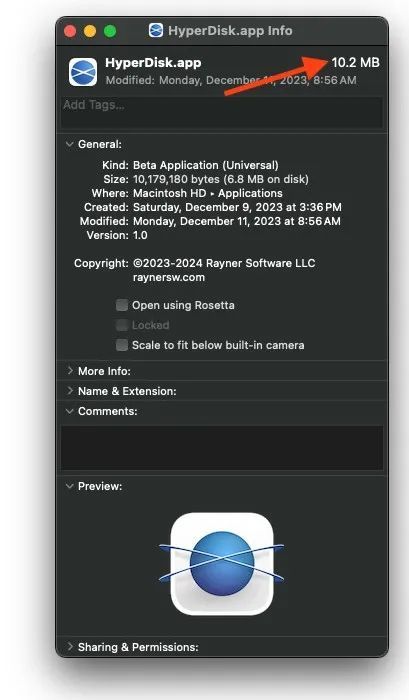Click the title bar HyperDisk proxy icon

coord(156,30)
